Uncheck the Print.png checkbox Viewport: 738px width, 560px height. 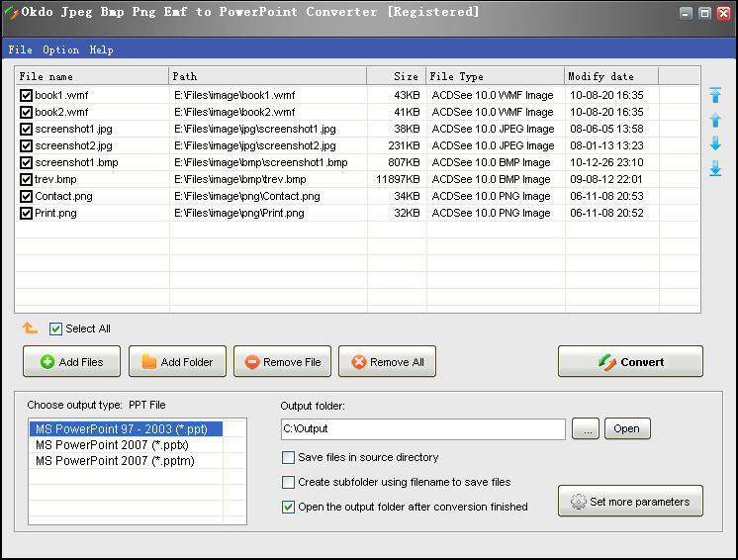pyautogui.click(x=26, y=213)
